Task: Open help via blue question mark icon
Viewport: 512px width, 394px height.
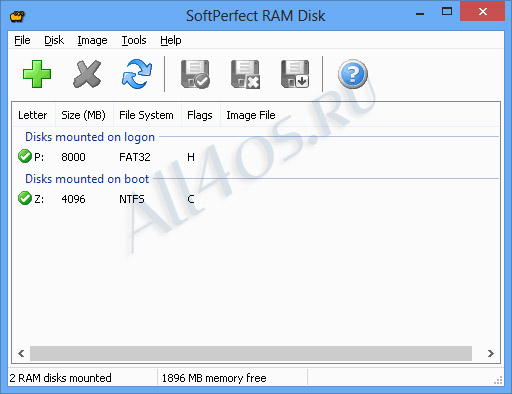Action: pyautogui.click(x=353, y=74)
